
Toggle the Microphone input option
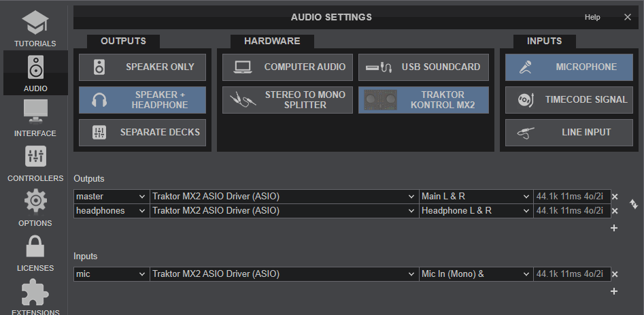pos(569,67)
